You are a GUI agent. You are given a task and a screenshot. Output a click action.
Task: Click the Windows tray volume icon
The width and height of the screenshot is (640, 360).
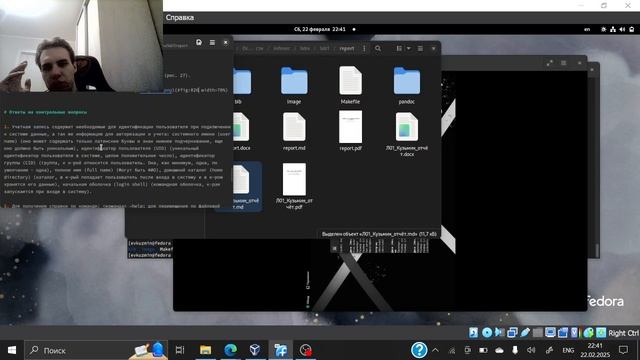pyautogui.click(x=531, y=350)
